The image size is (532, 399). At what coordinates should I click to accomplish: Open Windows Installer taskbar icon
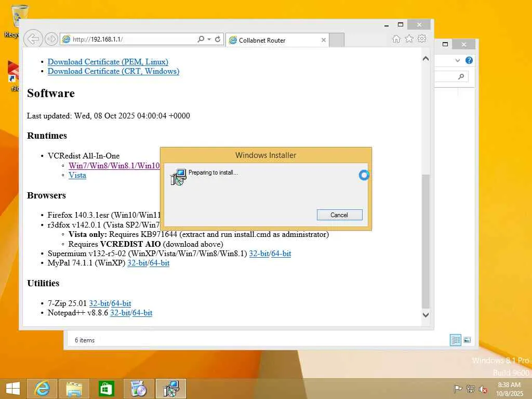(171, 389)
